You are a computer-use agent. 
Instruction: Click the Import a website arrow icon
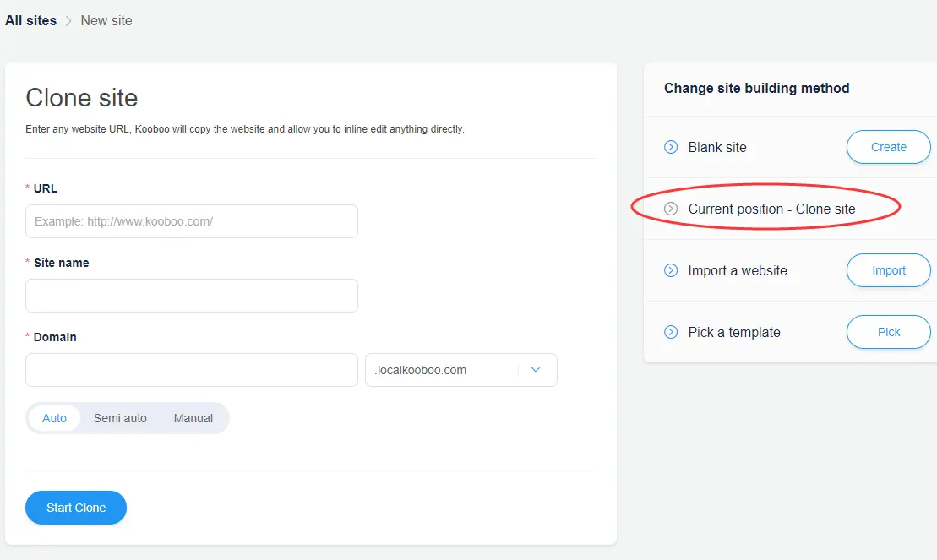[x=671, y=270]
